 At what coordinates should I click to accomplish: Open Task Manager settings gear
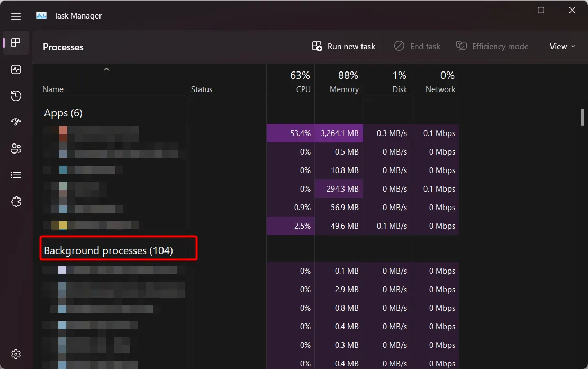(16, 354)
